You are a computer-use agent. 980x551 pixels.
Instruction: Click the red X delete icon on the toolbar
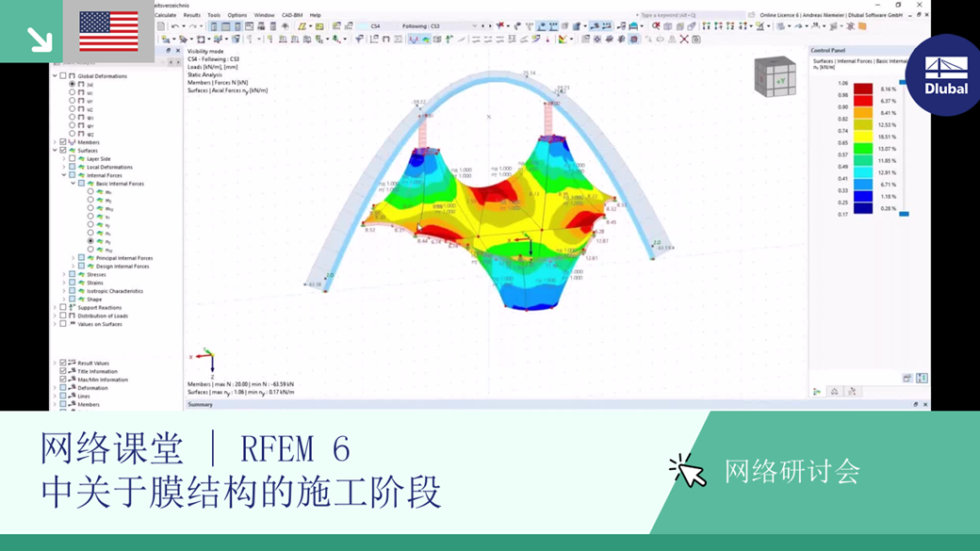tap(684, 39)
